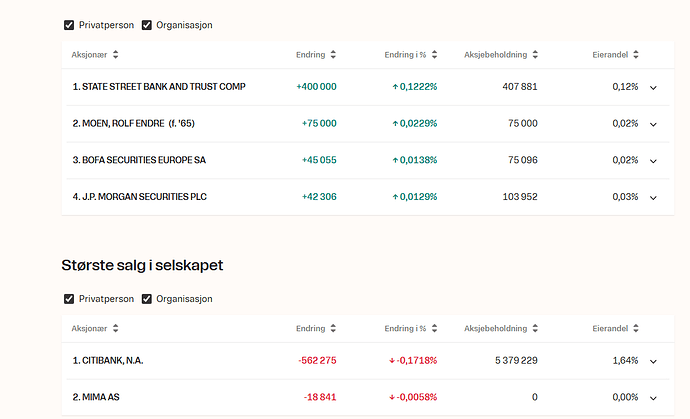Image resolution: width=690 pixels, height=419 pixels.
Task: Click the 0,0129% percent change cell
Action: tap(415, 197)
